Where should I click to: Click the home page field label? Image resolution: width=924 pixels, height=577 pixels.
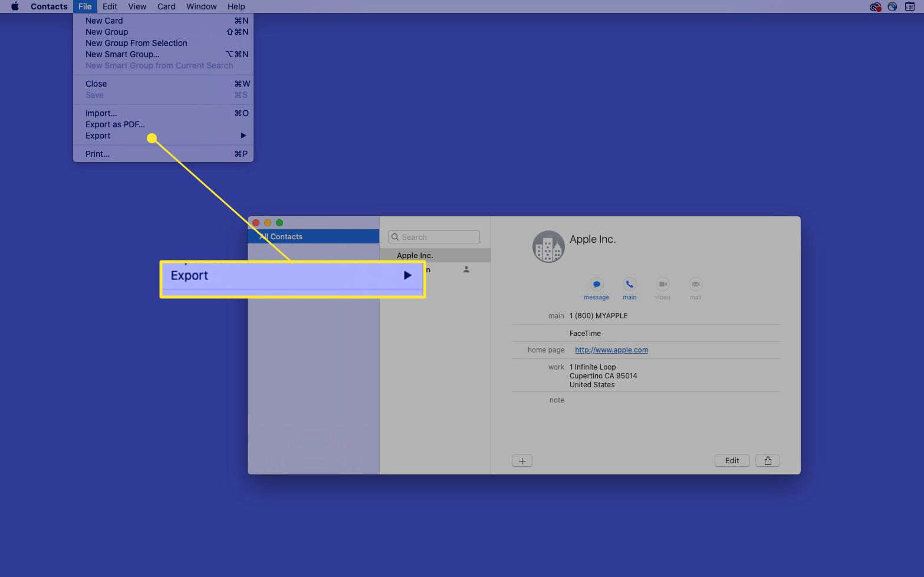(x=546, y=350)
